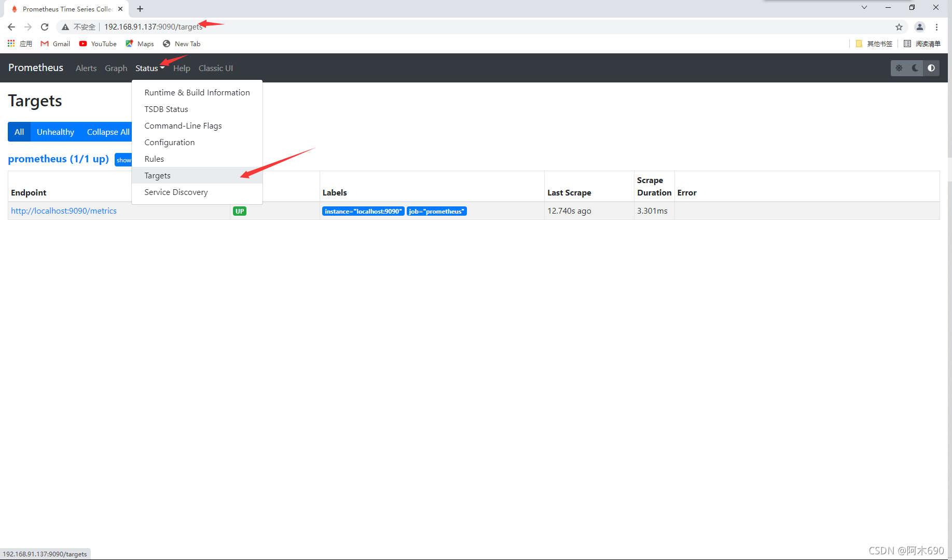Click the not-secure warning icon
The height and width of the screenshot is (560, 952).
coord(65,27)
